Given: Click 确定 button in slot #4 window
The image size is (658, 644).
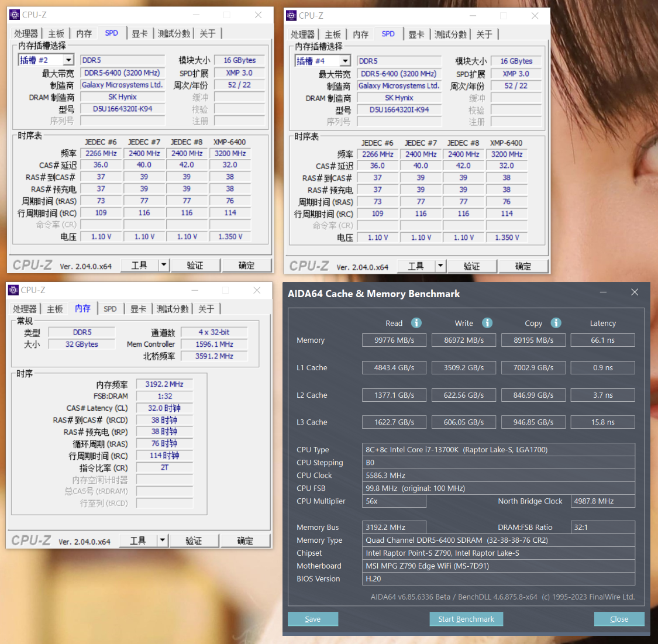Looking at the screenshot, I should [523, 266].
